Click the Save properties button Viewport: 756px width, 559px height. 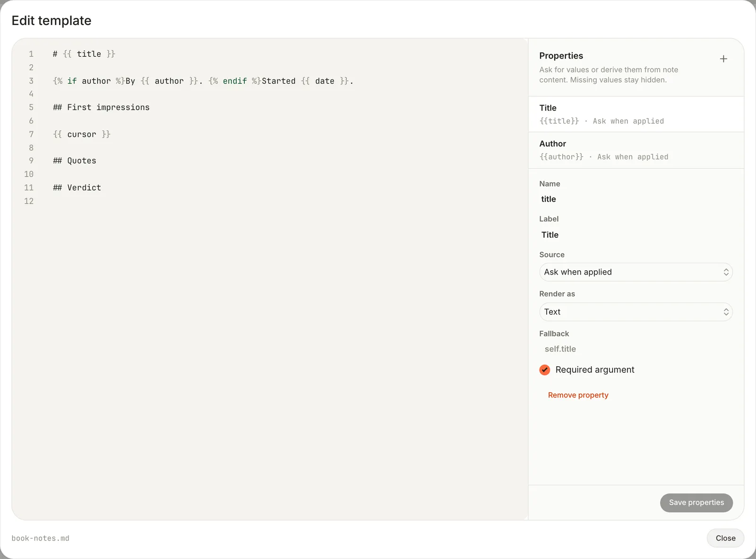tap(696, 503)
